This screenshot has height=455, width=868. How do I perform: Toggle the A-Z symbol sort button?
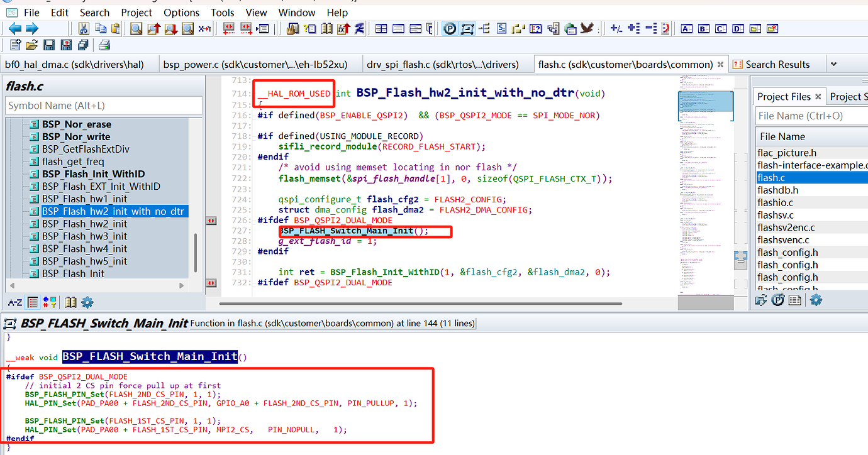(15, 302)
